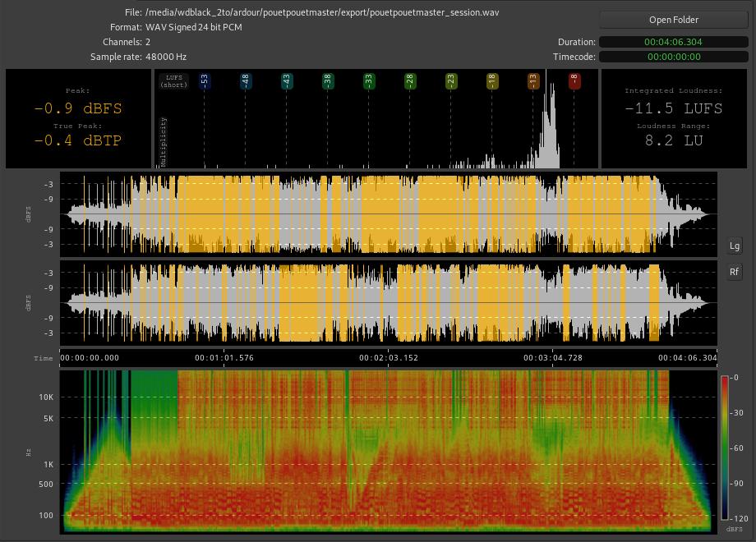Click the exported WAV file path text
756x542 pixels.
pyautogui.click(x=321, y=12)
